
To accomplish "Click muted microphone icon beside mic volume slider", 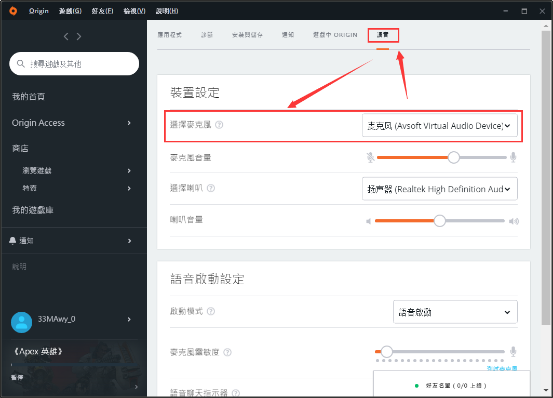I will tap(370, 157).
